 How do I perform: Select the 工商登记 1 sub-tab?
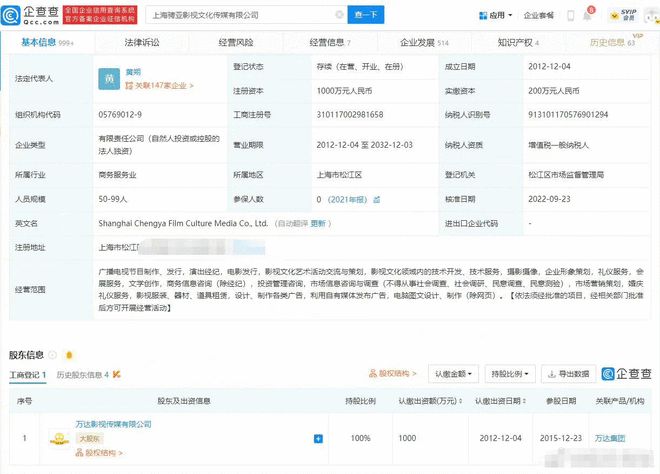click(x=28, y=375)
